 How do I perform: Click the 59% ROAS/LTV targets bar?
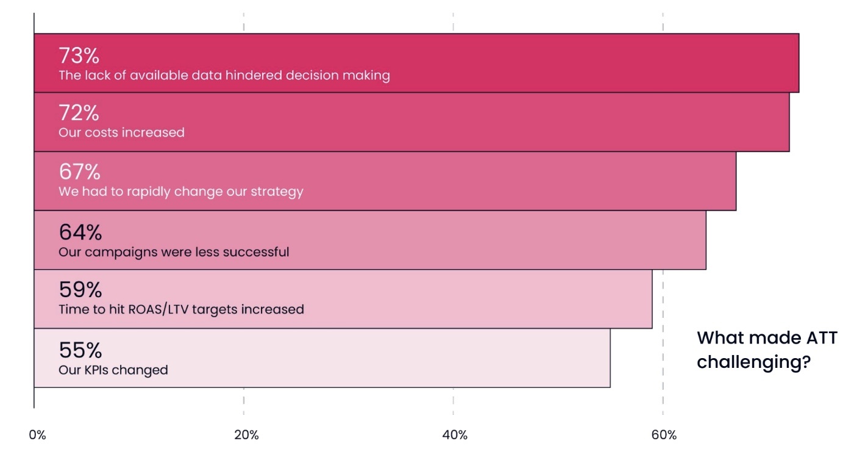(343, 299)
